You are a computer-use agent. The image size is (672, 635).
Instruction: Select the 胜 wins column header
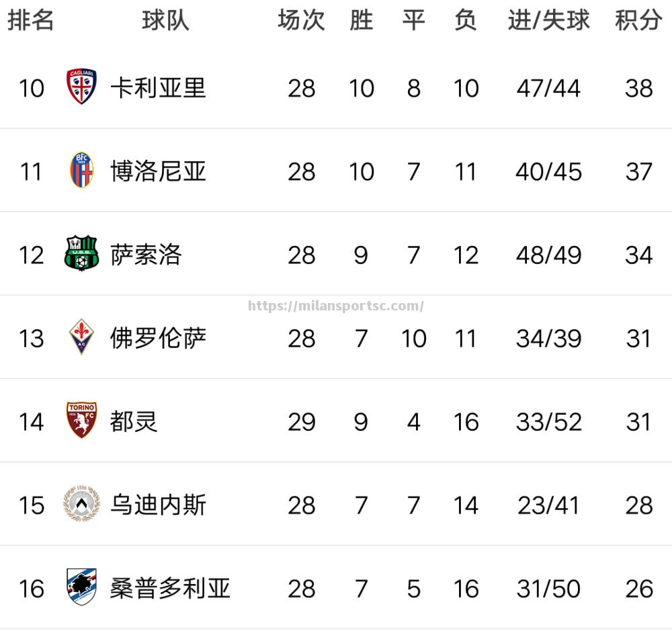(x=362, y=20)
